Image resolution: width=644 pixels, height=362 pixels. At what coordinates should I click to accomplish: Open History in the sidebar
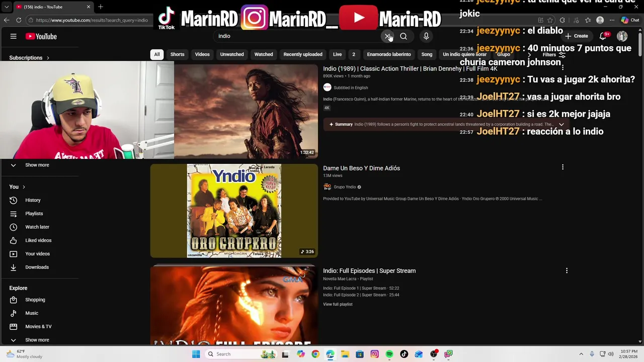click(x=33, y=200)
